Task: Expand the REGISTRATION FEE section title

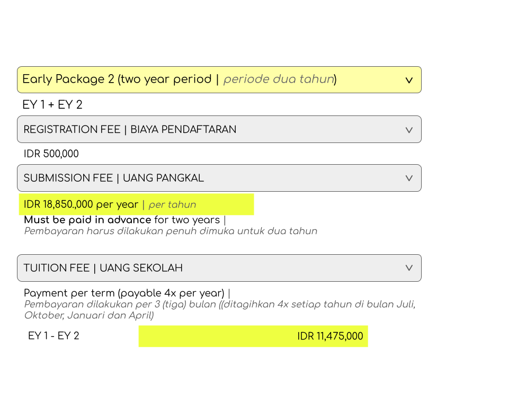Action: (72, 130)
